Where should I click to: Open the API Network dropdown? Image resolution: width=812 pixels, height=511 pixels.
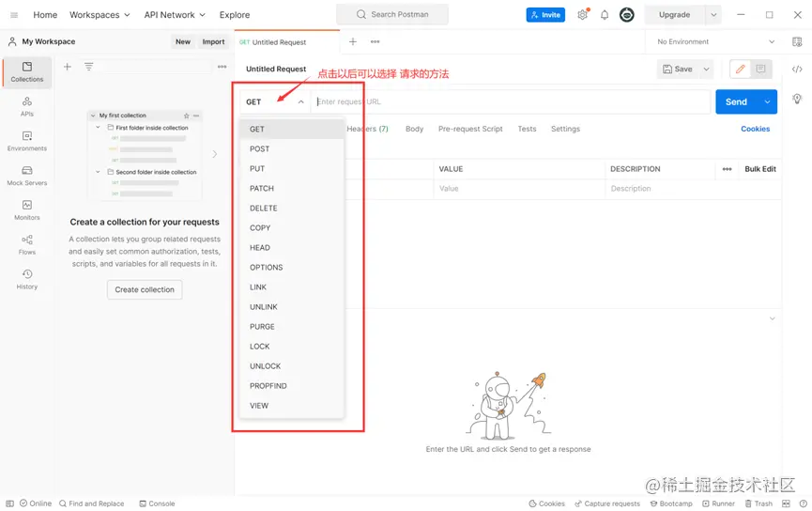point(175,14)
